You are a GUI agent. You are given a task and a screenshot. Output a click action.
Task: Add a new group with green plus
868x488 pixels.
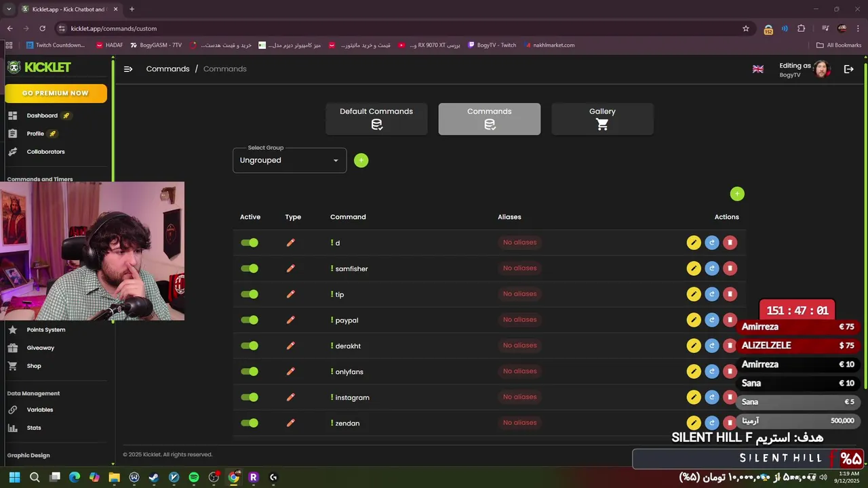coord(361,161)
